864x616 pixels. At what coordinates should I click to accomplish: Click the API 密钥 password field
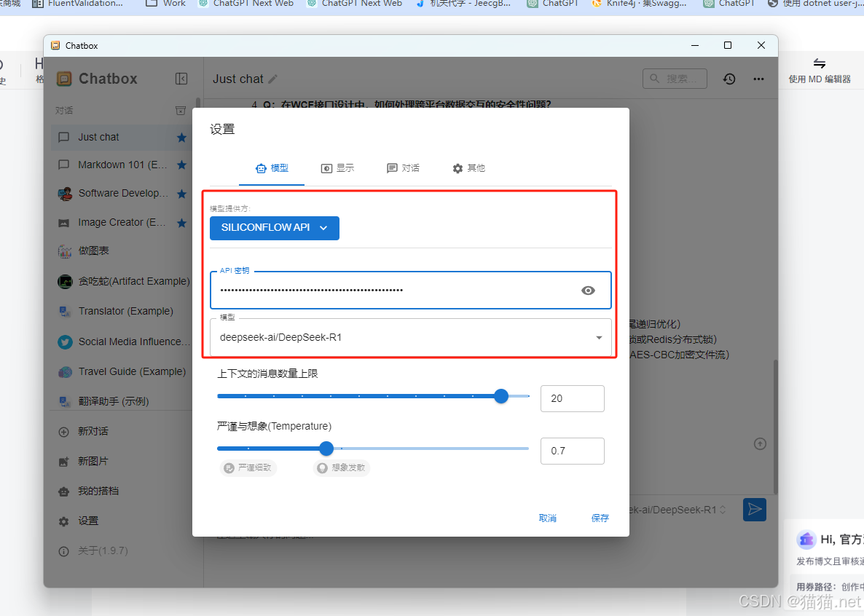411,291
